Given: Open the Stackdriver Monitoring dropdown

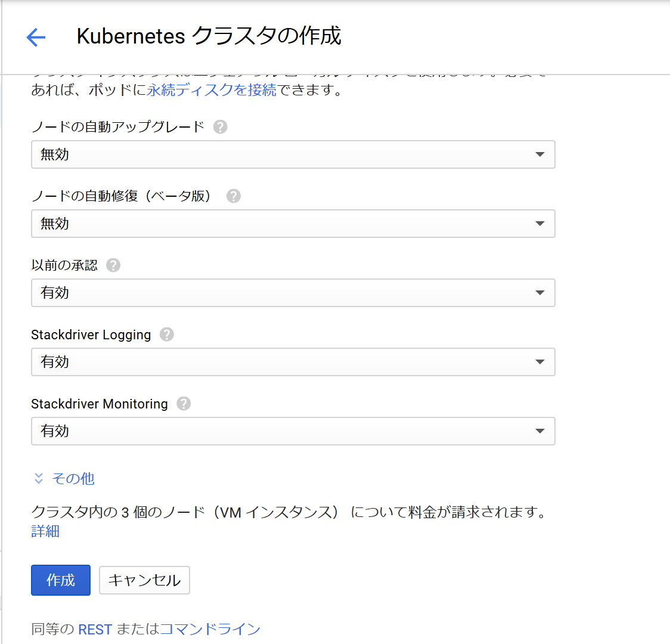Looking at the screenshot, I should point(293,431).
